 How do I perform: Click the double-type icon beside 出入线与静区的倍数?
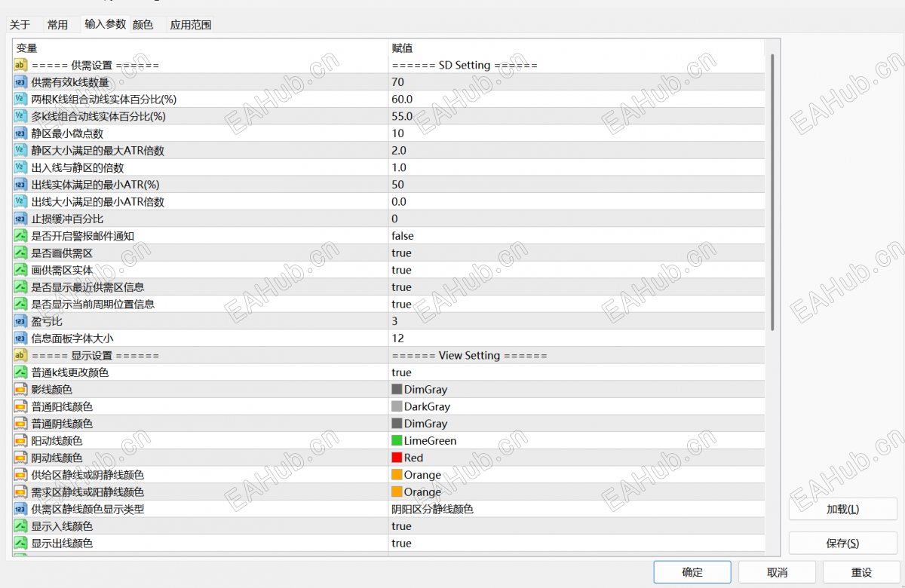click(20, 167)
